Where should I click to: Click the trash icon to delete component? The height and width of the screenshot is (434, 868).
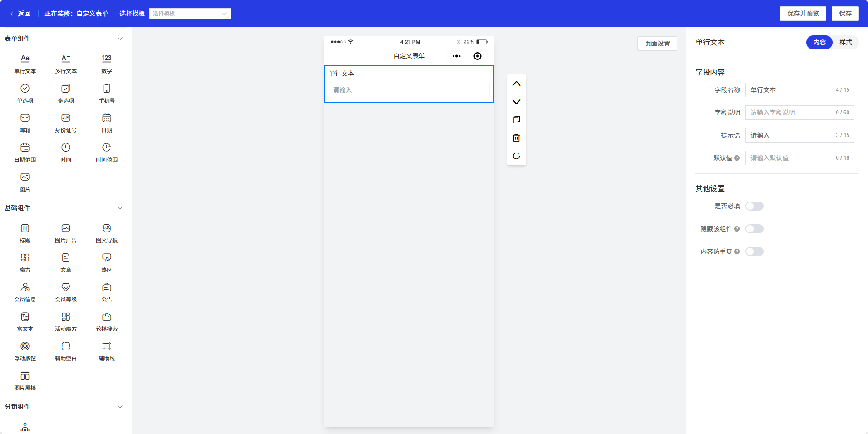tap(516, 138)
